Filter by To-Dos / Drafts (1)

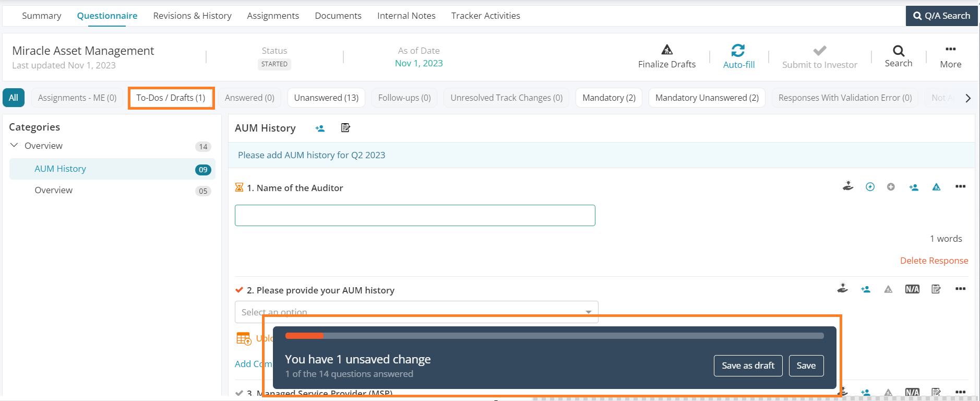pos(171,98)
